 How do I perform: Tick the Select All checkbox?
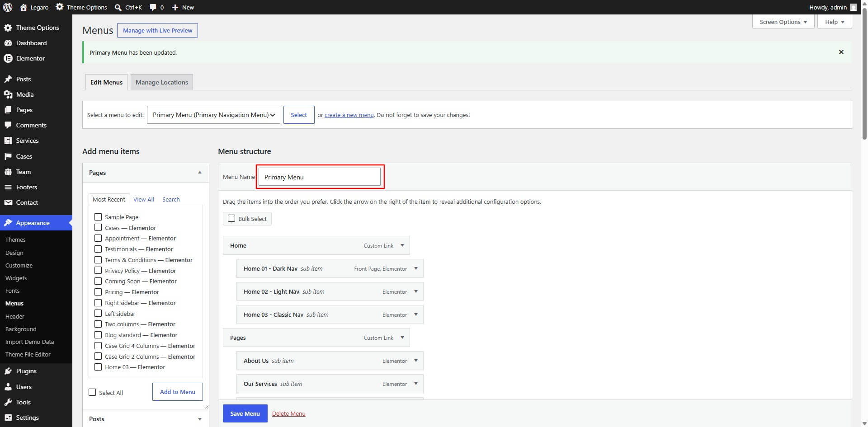point(92,392)
